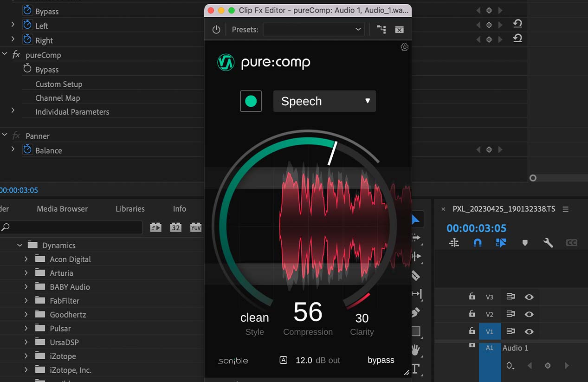This screenshot has height=382, width=588.
Task: Toggle Snap in timeline
Action: 478,243
